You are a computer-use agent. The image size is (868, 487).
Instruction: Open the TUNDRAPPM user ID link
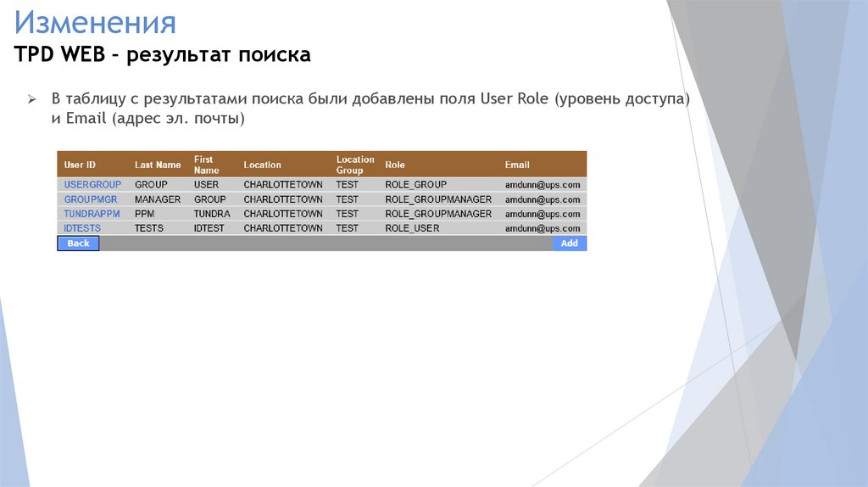click(x=92, y=214)
